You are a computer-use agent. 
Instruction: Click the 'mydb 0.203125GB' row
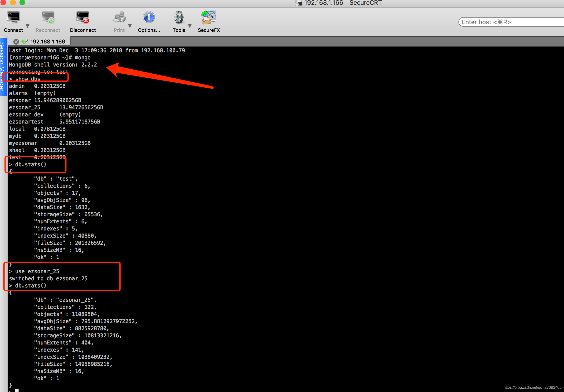pos(37,136)
